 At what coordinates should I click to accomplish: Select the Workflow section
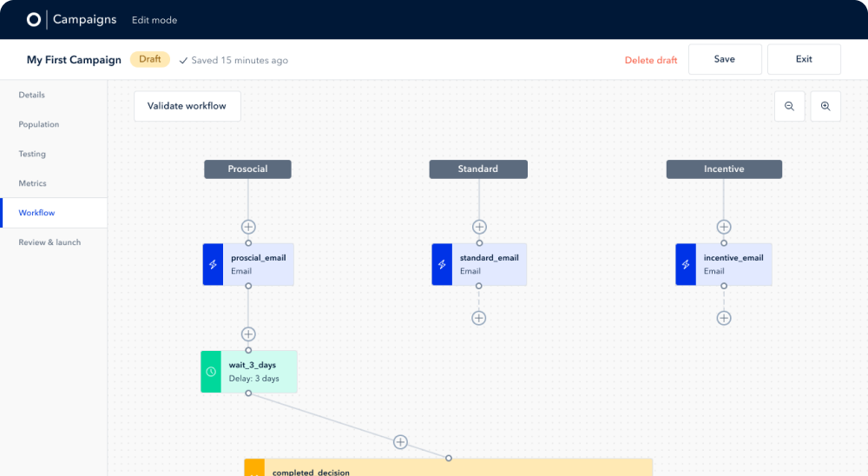[54, 213]
